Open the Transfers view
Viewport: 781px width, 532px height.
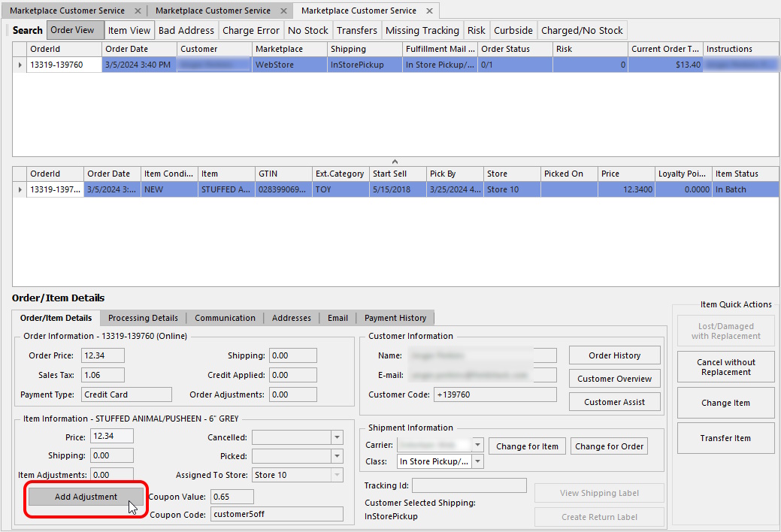357,30
